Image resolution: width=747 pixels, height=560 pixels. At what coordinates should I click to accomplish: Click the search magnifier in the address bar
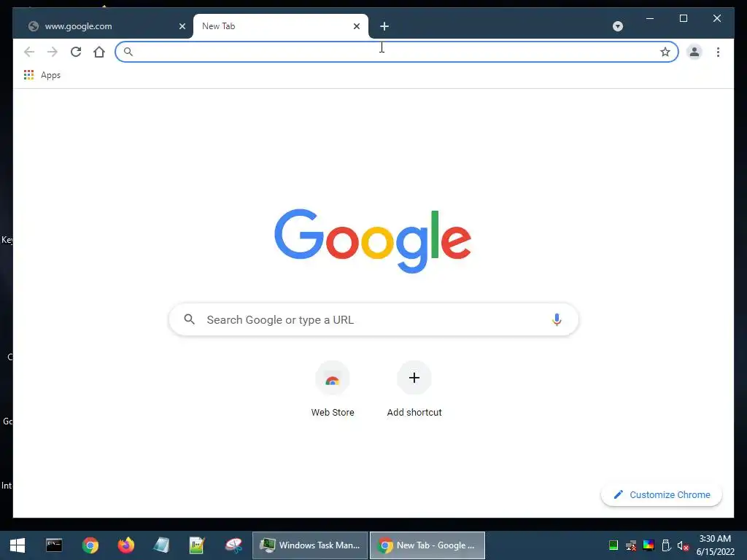128,52
